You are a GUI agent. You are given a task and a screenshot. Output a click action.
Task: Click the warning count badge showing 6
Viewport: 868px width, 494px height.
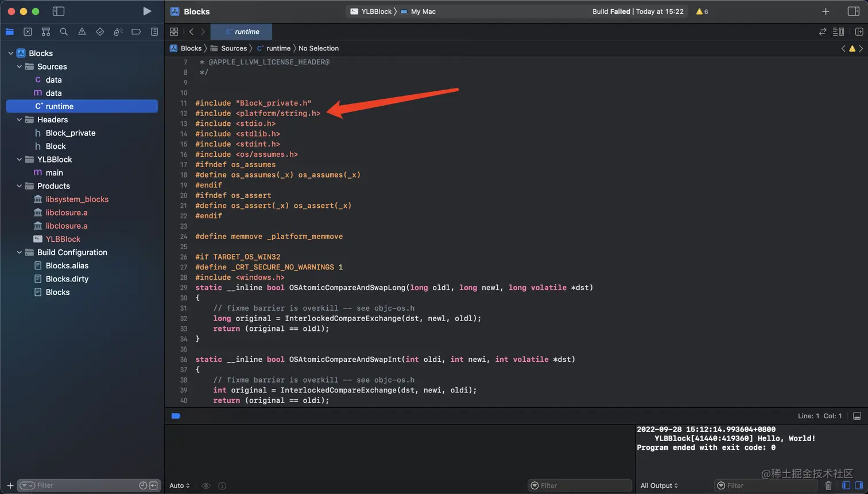pyautogui.click(x=702, y=11)
